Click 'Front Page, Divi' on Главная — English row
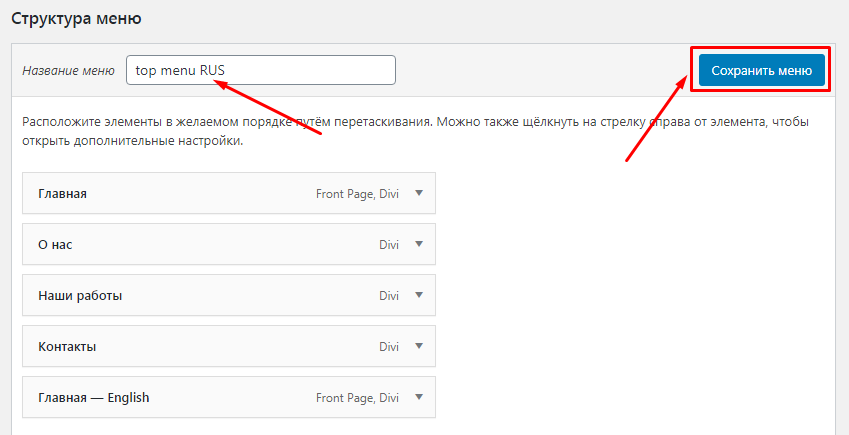849x435 pixels. [x=357, y=397]
